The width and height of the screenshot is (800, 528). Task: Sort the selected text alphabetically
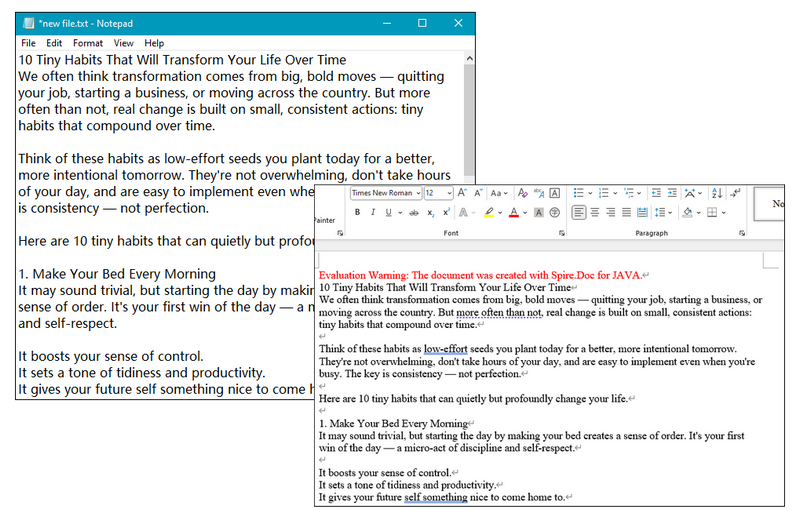pos(717,193)
